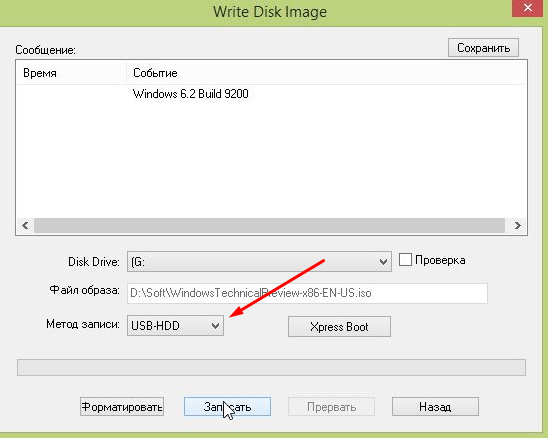This screenshot has width=550, height=440.
Task: Click the Сохранить button
Action: tap(483, 48)
